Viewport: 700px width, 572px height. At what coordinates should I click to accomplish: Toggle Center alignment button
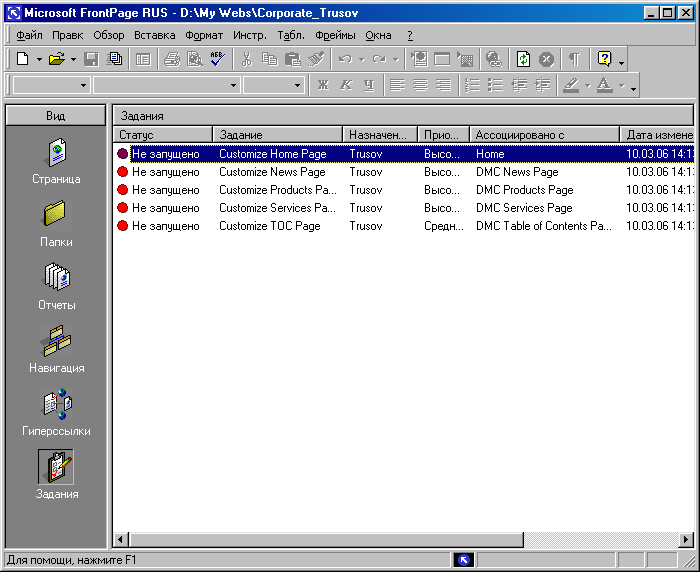pos(421,85)
